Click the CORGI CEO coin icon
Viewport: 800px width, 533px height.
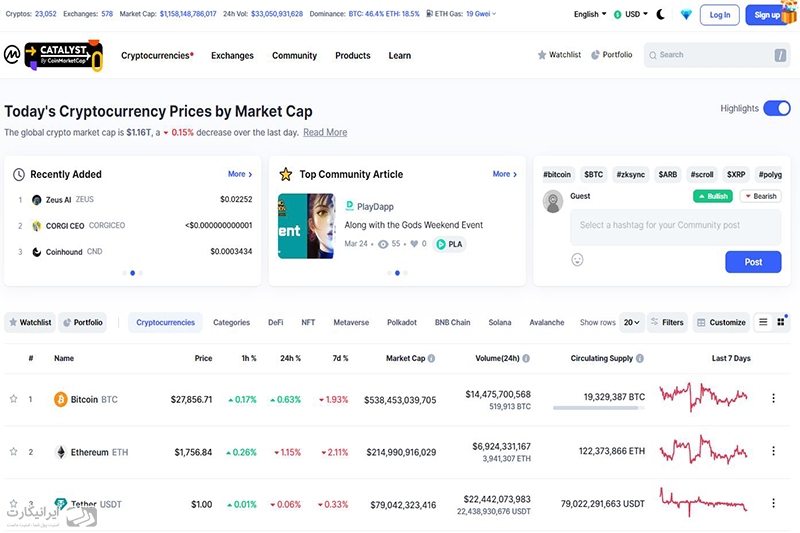37,225
